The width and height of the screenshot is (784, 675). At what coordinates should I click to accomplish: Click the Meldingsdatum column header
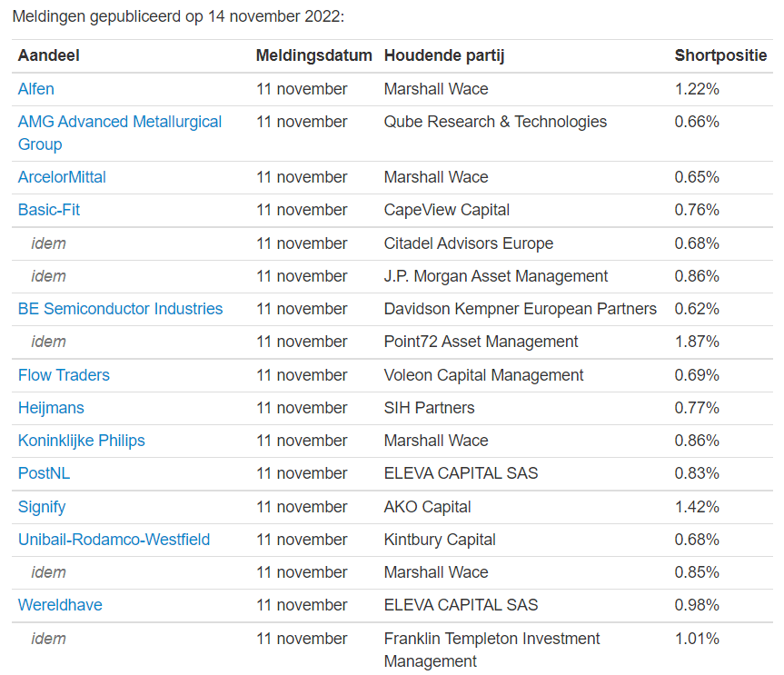pos(314,55)
